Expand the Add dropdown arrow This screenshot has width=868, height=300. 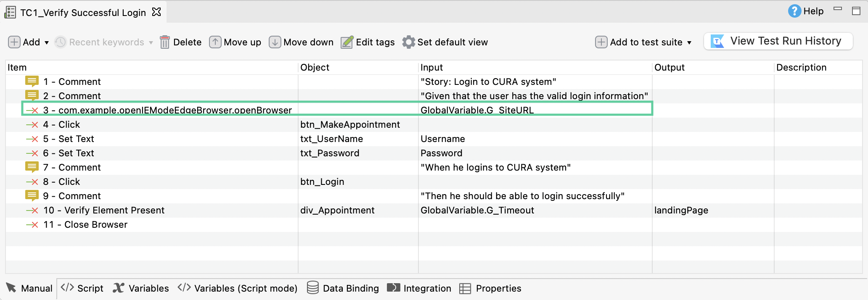click(x=47, y=42)
